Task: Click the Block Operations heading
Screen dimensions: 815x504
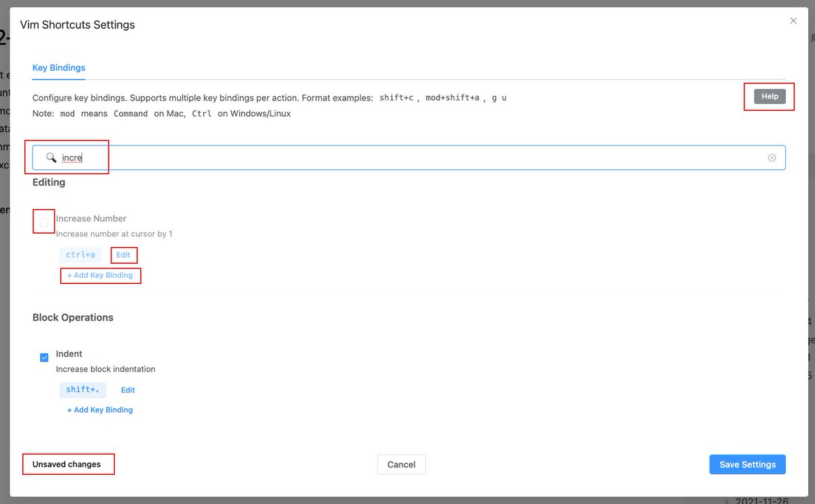Action: (73, 317)
